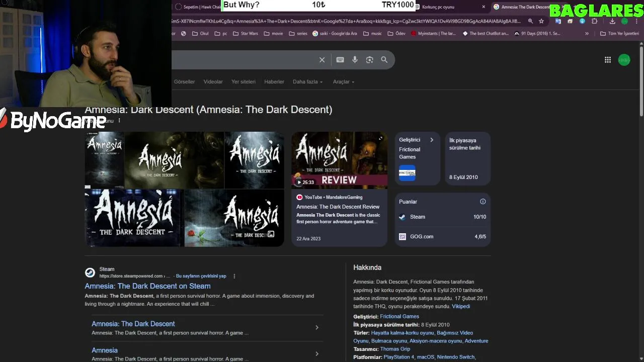
Task: Click the '8 Eylül 2010' release date card
Action: (x=467, y=159)
